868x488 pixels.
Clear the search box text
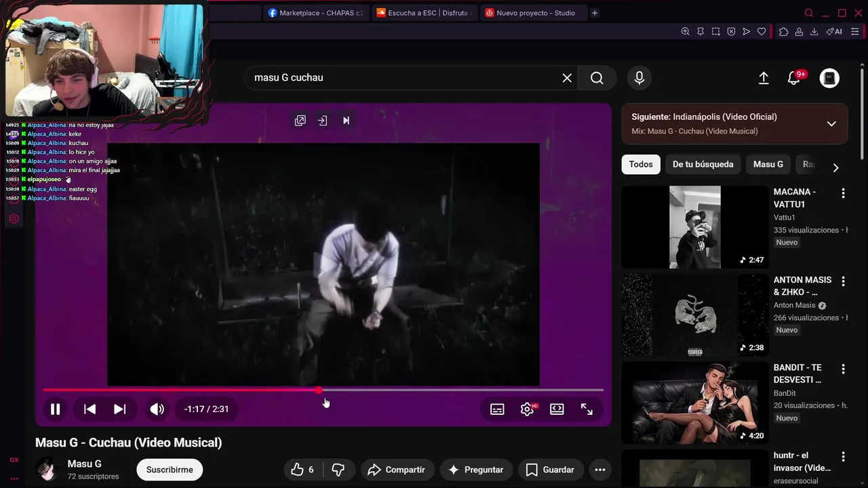pos(567,78)
